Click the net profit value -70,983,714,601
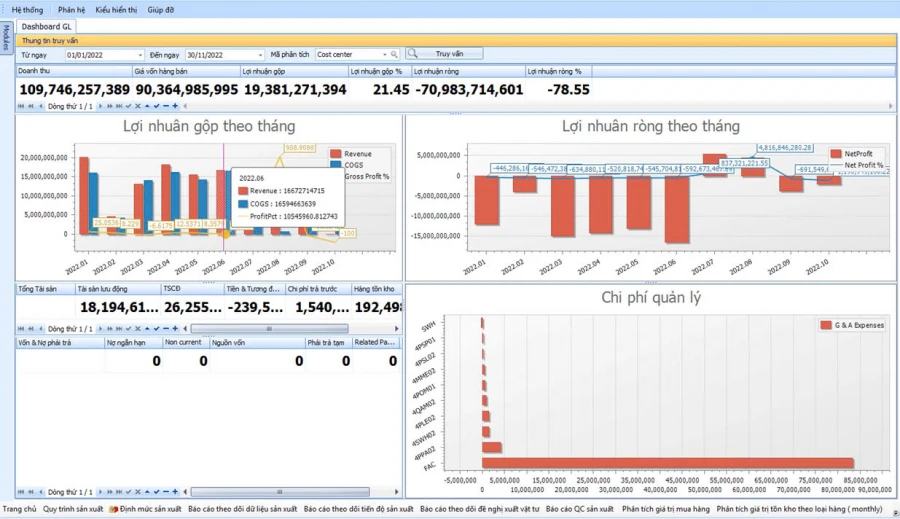900x519 pixels. tap(468, 90)
